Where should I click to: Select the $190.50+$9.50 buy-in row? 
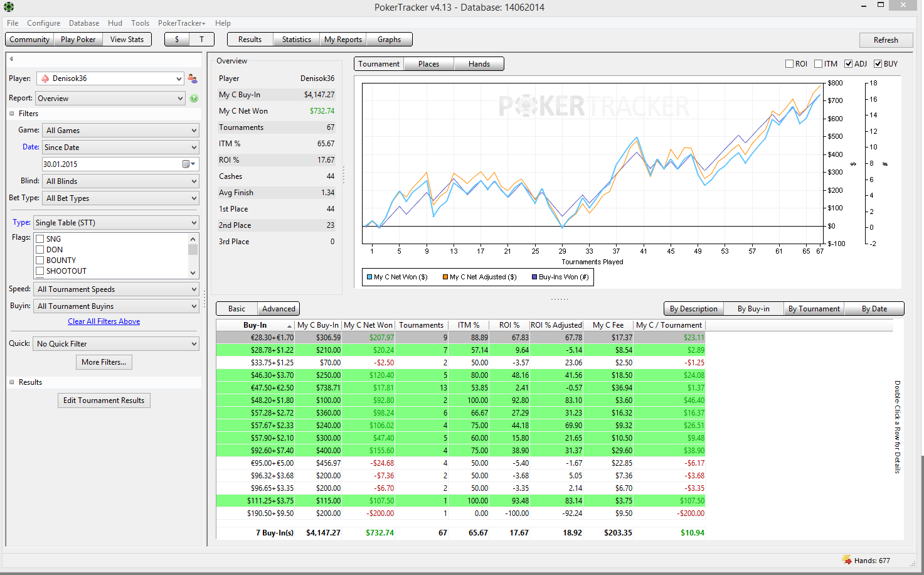click(460, 513)
